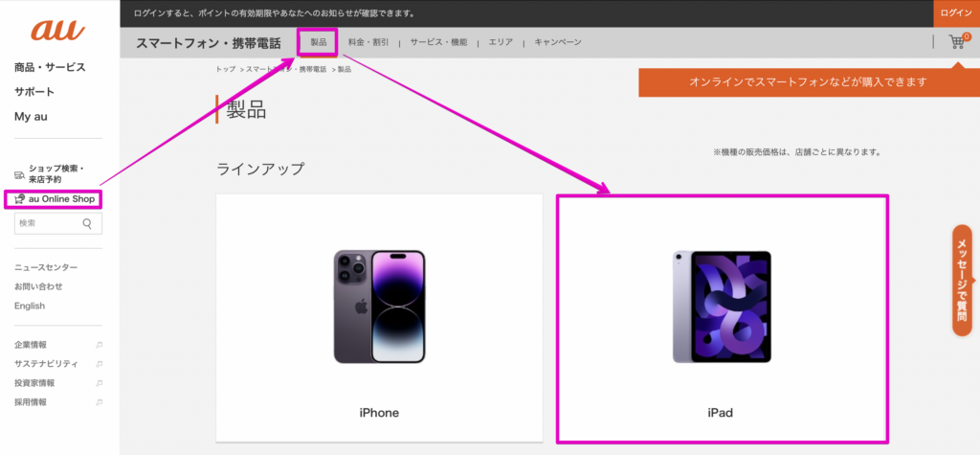Open external link icon next to 企業情報
This screenshot has height=455, width=980.
click(x=99, y=345)
